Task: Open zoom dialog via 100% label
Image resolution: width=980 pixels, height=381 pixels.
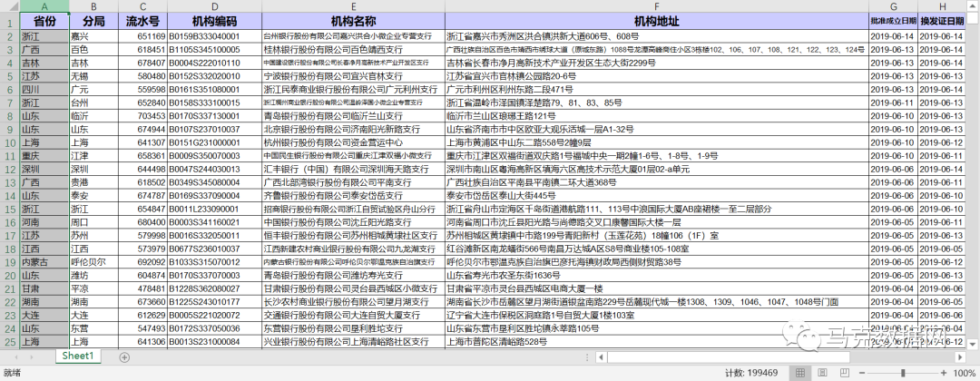Action: pos(966,373)
